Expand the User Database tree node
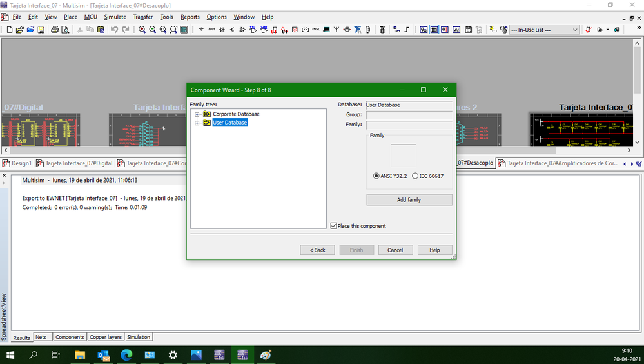This screenshot has width=644, height=364. point(197,123)
